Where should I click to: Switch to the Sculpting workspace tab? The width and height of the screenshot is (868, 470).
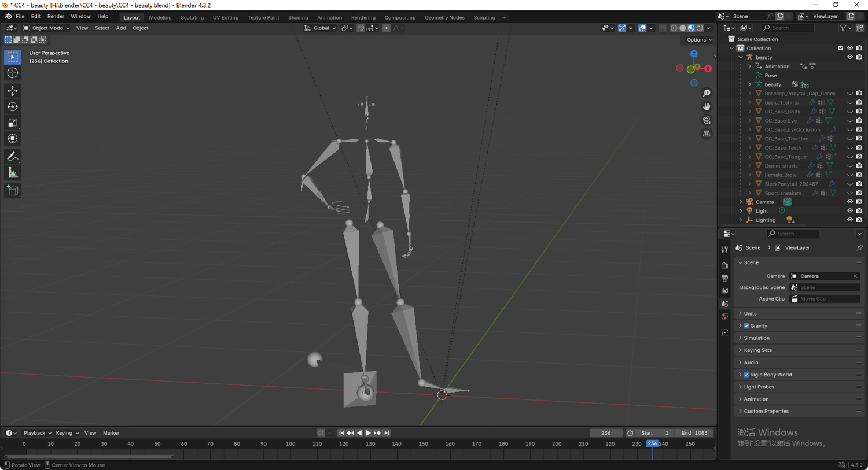[x=192, y=17]
